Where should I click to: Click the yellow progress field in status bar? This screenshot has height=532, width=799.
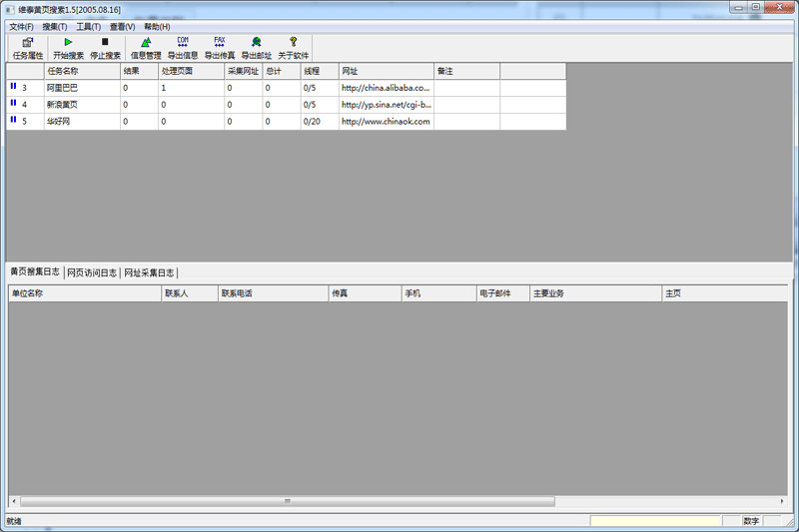tap(655, 521)
